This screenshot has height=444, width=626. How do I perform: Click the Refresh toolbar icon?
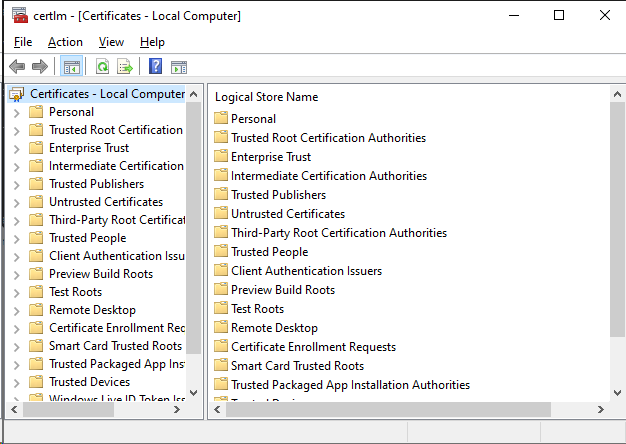click(102, 67)
